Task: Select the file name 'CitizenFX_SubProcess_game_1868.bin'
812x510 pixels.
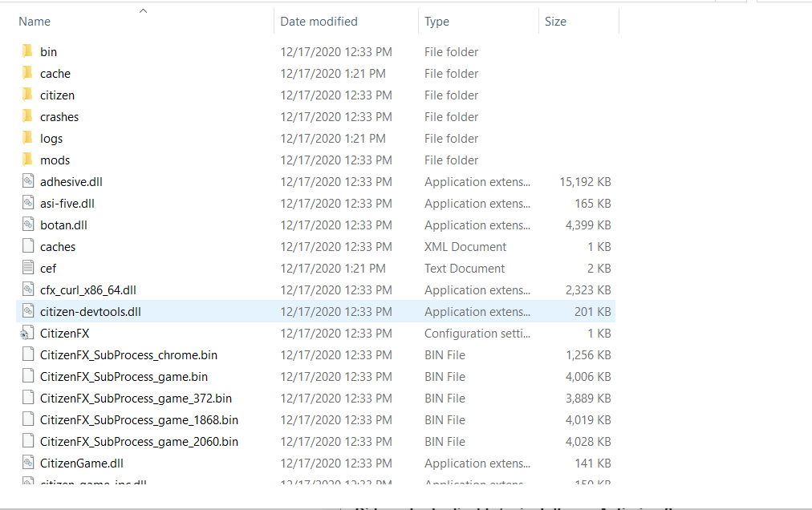Action: [140, 420]
